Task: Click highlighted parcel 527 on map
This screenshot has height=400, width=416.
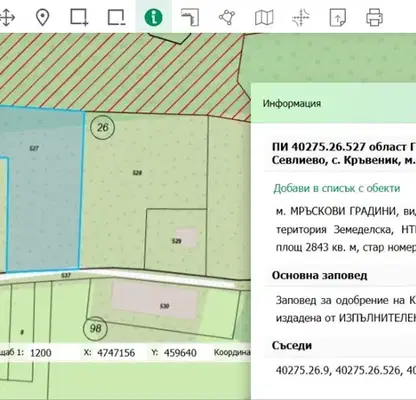Action: point(34,148)
